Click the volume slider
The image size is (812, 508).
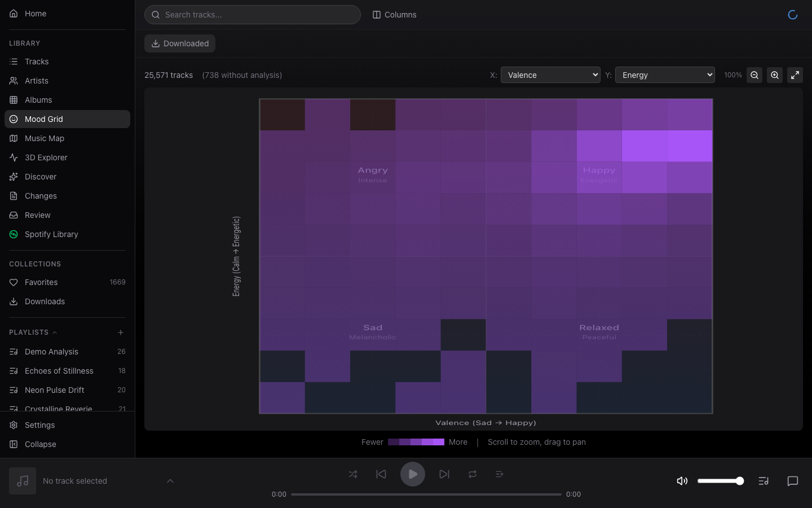[720, 481]
